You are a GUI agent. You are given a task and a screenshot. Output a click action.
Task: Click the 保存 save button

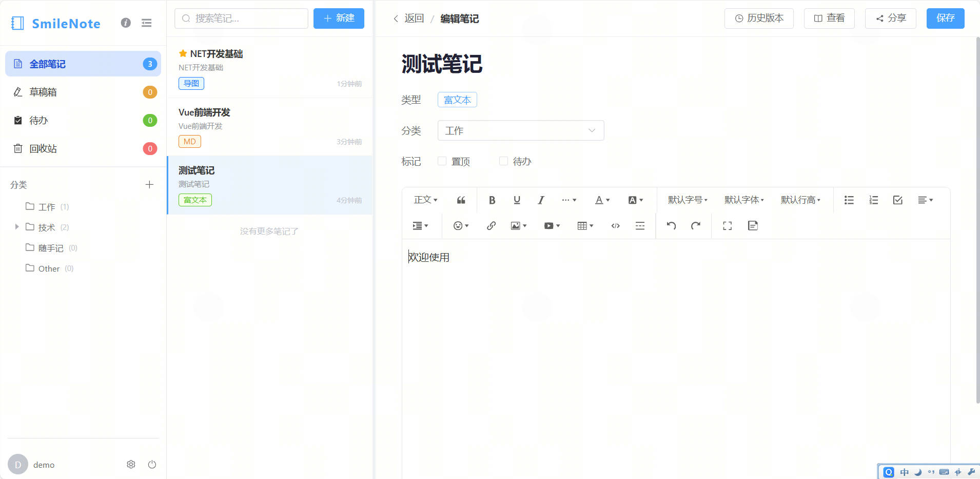pyautogui.click(x=945, y=18)
